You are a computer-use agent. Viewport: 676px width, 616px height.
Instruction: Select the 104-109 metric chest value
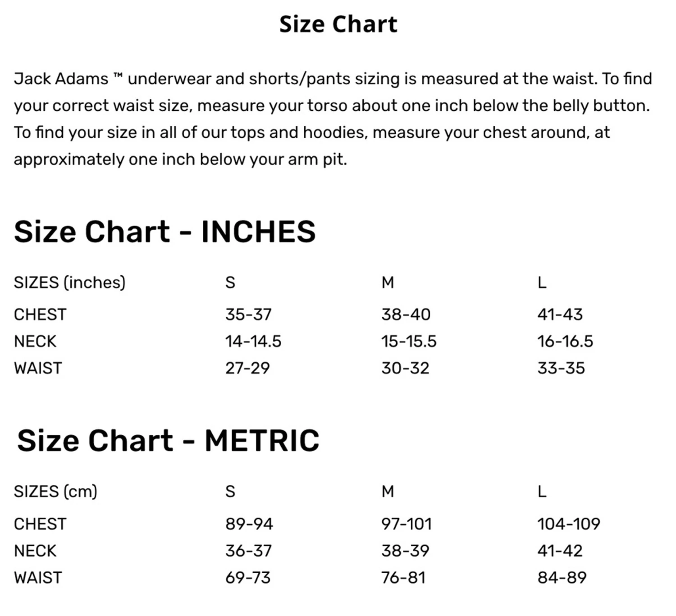[569, 524]
